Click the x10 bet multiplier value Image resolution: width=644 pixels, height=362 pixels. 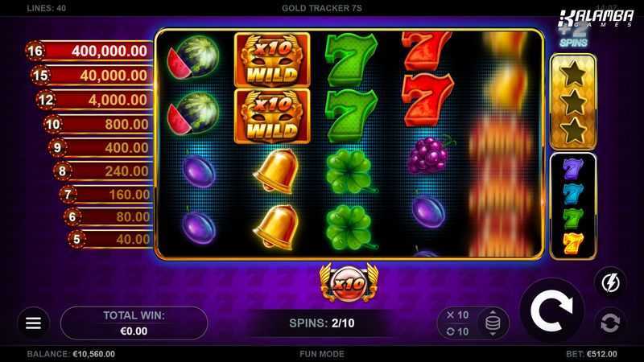(457, 315)
